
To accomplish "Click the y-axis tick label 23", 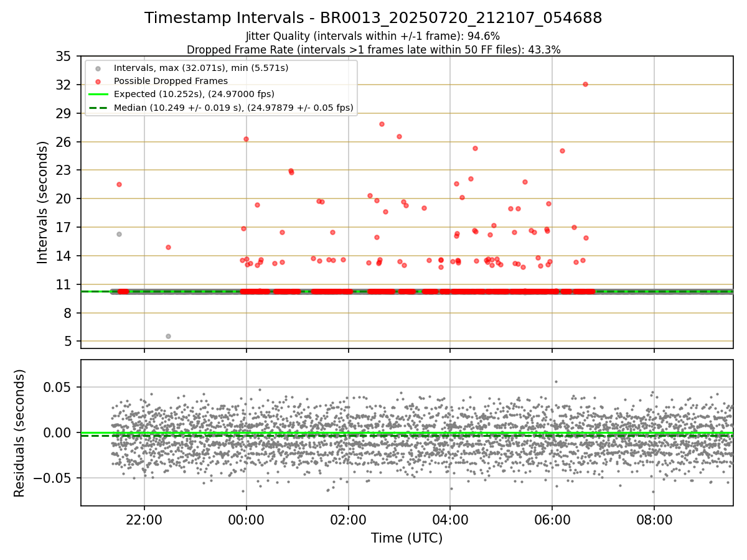I will pos(63,170).
